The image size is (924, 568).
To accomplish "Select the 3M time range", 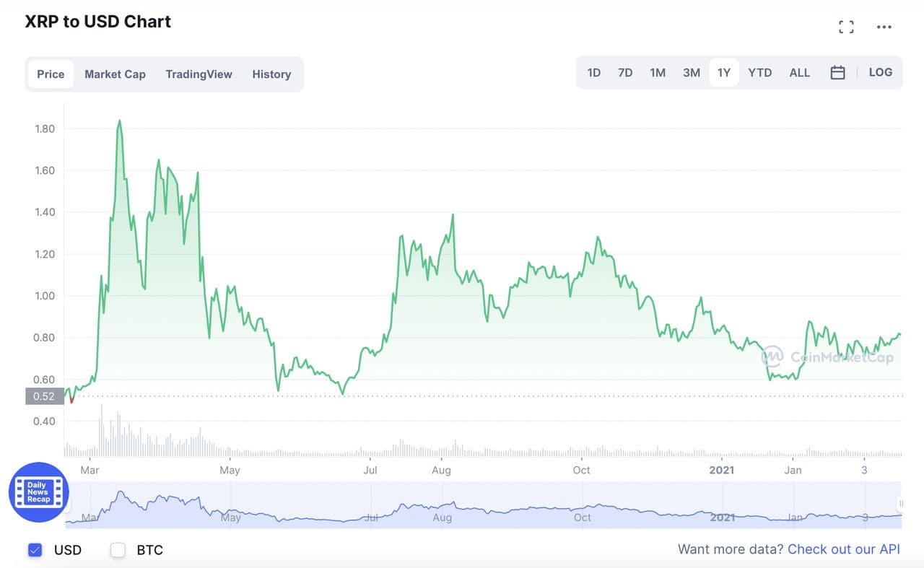I will tap(691, 73).
